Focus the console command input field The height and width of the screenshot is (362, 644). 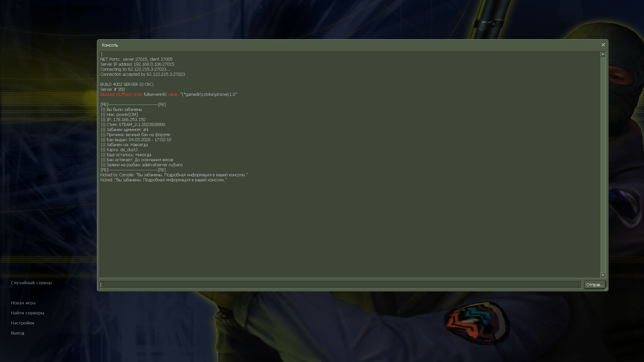340,285
